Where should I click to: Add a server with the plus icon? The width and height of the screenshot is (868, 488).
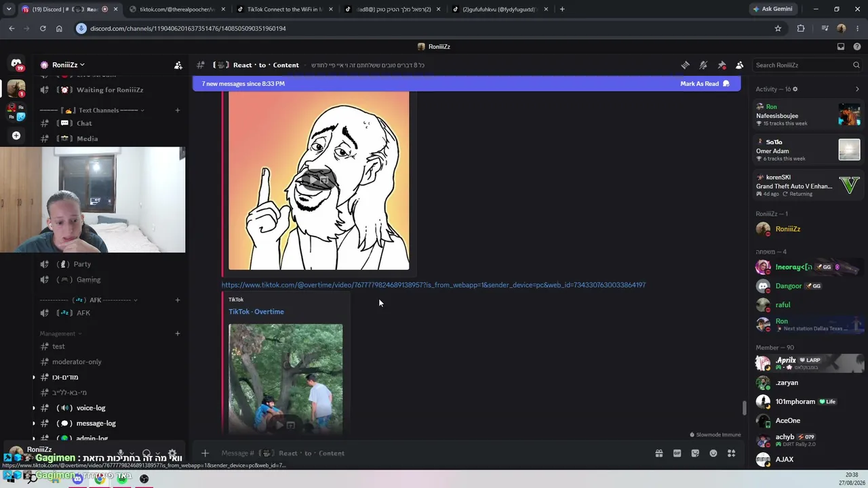point(16,136)
